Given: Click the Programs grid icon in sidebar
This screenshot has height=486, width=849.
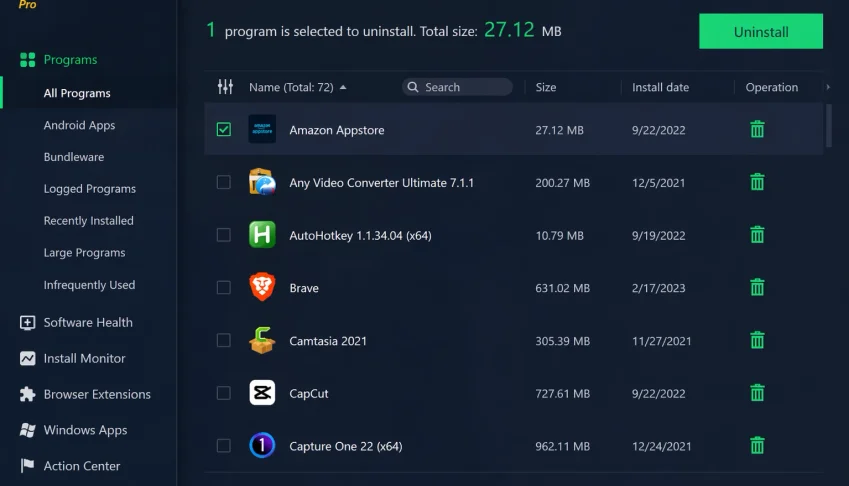Looking at the screenshot, I should click(27, 60).
